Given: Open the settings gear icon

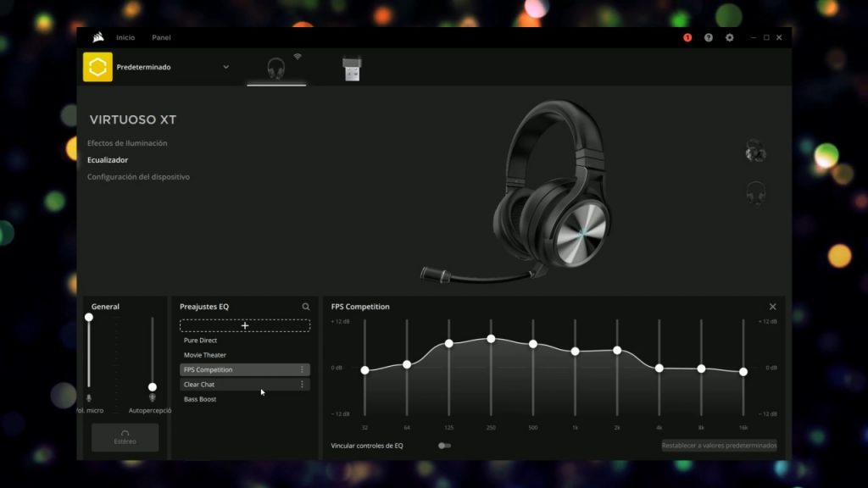Looking at the screenshot, I should [730, 37].
